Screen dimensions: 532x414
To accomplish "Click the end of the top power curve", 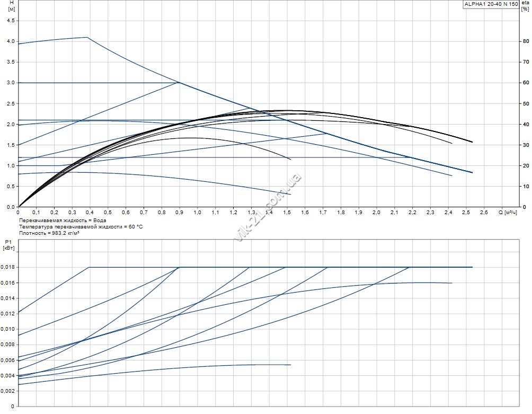I will pos(472,267).
